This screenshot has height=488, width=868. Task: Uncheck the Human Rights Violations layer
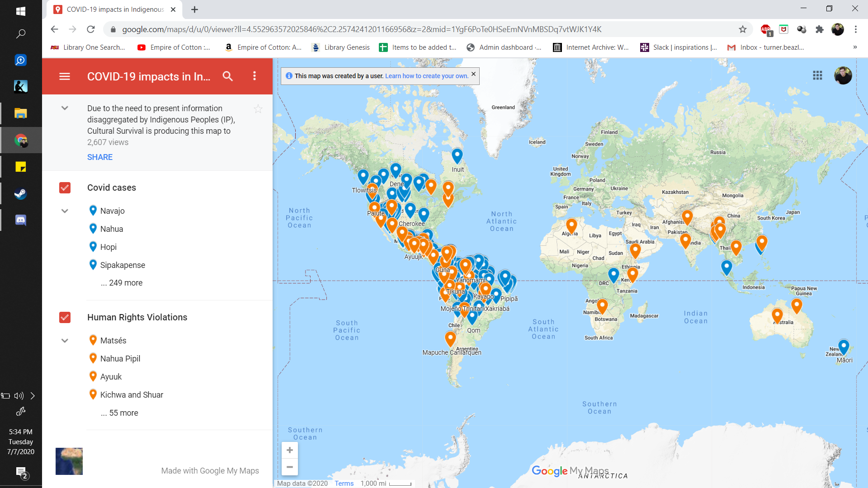[x=65, y=317]
